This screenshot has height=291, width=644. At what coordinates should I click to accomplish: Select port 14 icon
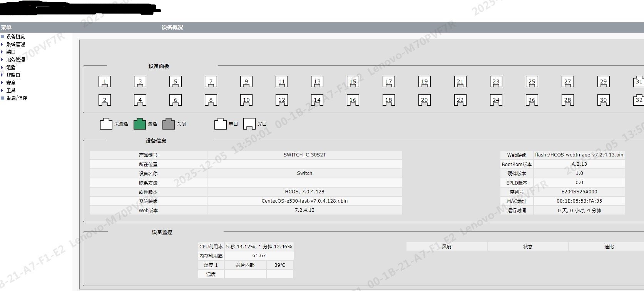317,100
